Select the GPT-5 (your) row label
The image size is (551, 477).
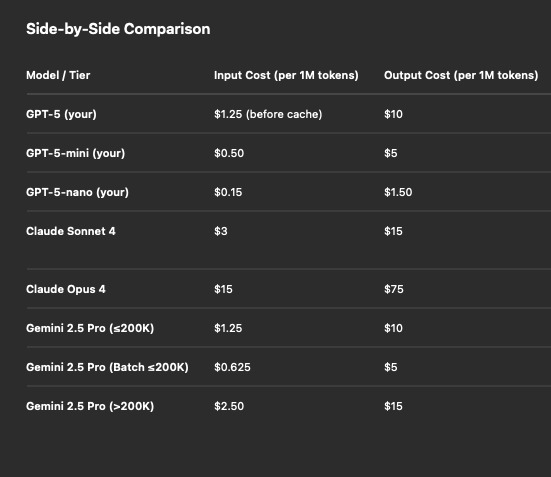(61, 114)
